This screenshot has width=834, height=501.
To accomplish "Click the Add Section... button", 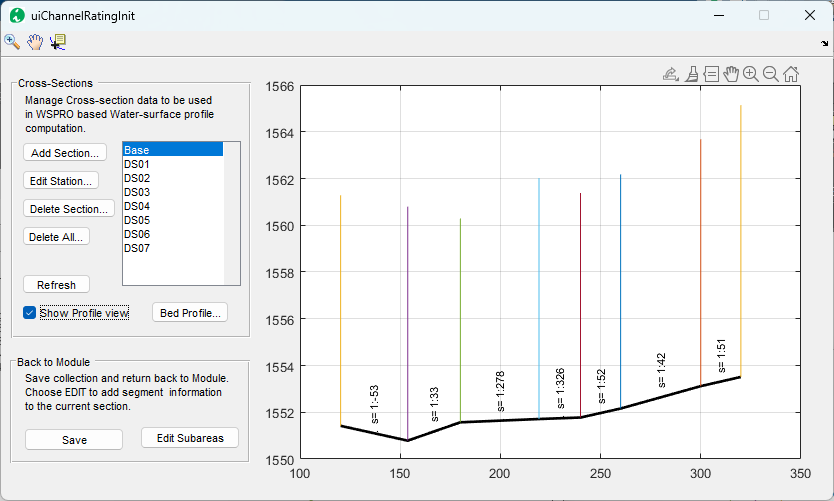I will (x=65, y=153).
